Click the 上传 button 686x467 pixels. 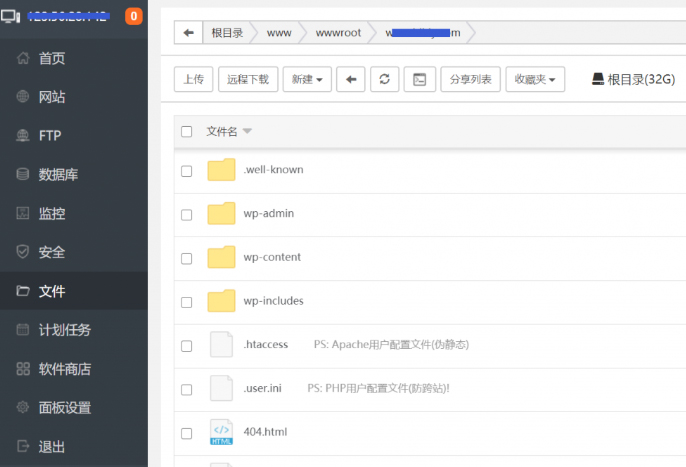coord(194,79)
